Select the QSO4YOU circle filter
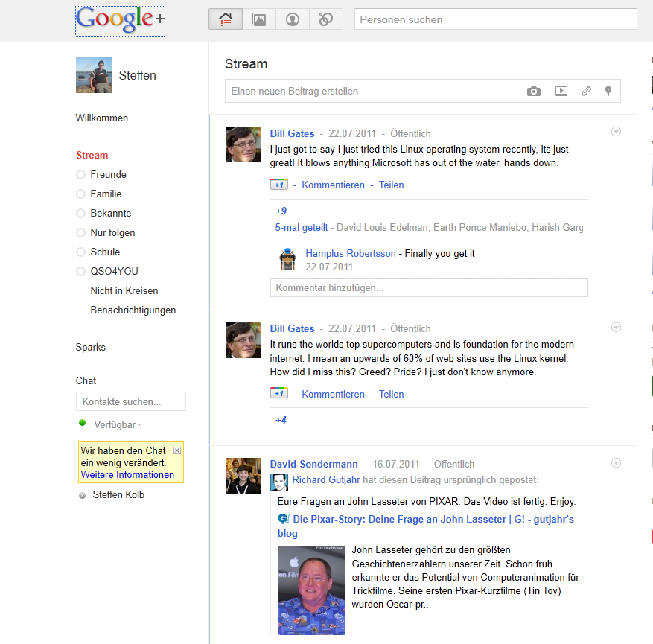Screen dimensions: 653x644 pos(114,271)
